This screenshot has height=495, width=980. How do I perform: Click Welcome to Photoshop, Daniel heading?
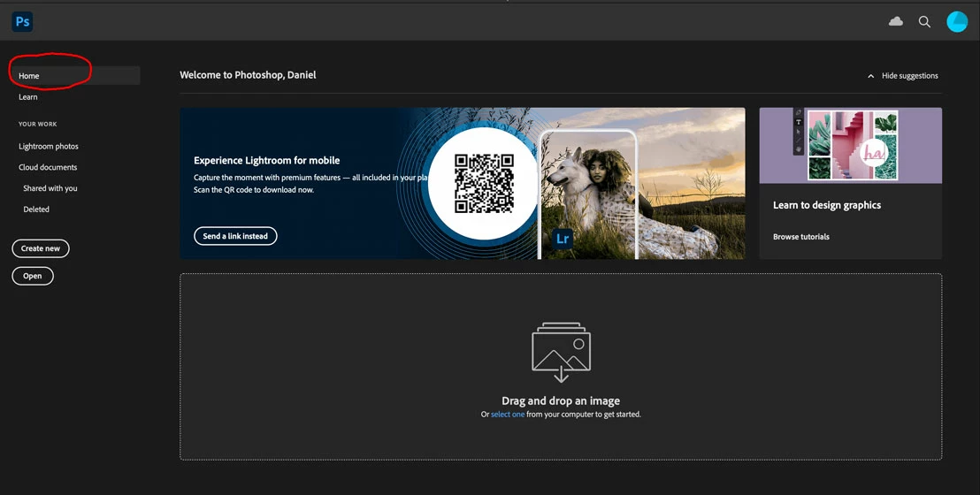[248, 75]
